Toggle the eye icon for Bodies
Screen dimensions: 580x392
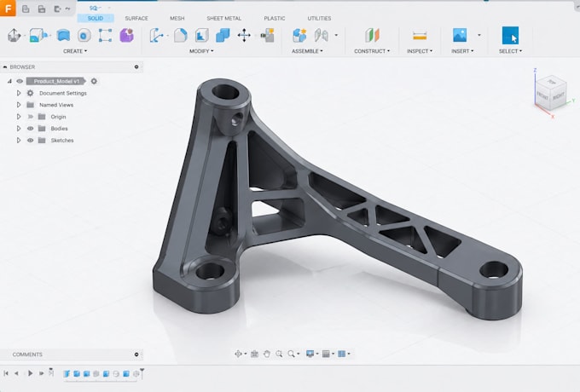[x=31, y=129]
